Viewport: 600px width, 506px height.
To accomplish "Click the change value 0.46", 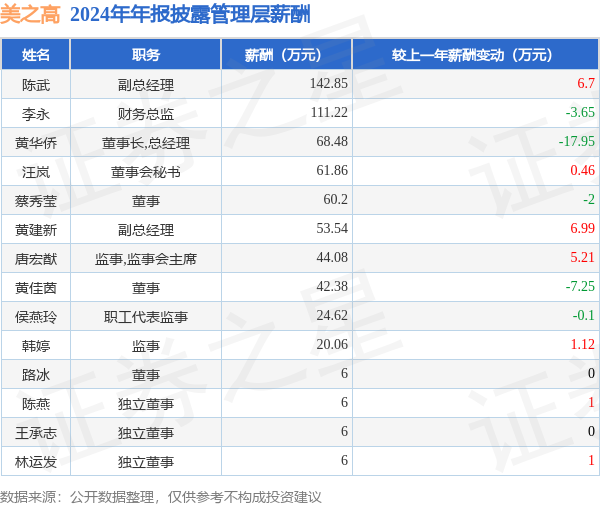I will tap(583, 170).
